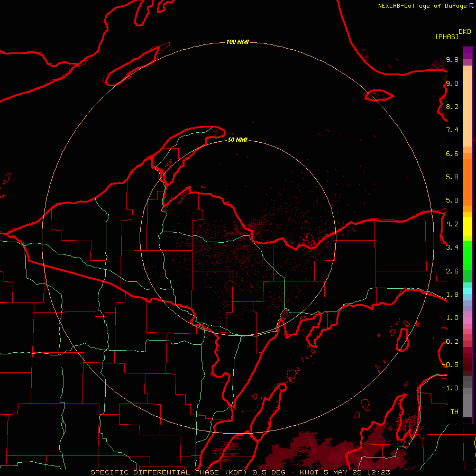
Task: Click the 9.0 value on the color scale
Action: pos(452,83)
